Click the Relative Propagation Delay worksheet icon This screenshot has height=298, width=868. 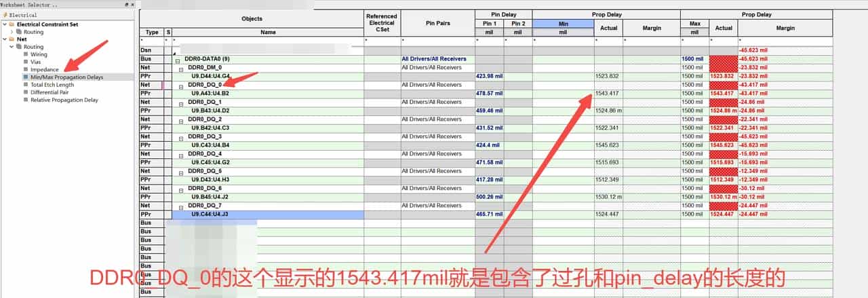click(x=25, y=100)
